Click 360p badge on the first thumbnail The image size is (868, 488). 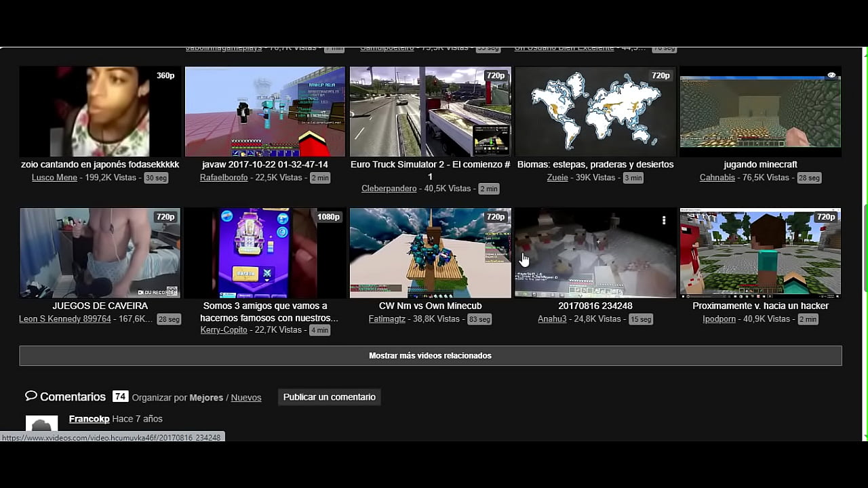[x=165, y=76]
